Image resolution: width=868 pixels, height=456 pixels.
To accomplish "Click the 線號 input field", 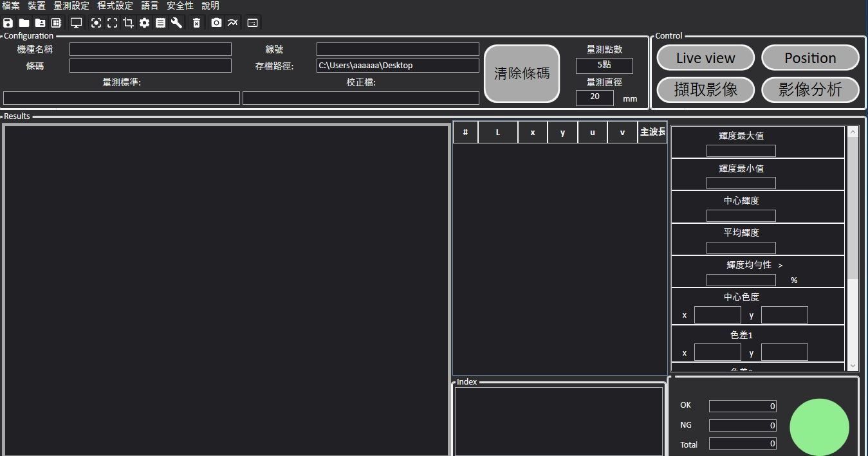I will point(398,50).
